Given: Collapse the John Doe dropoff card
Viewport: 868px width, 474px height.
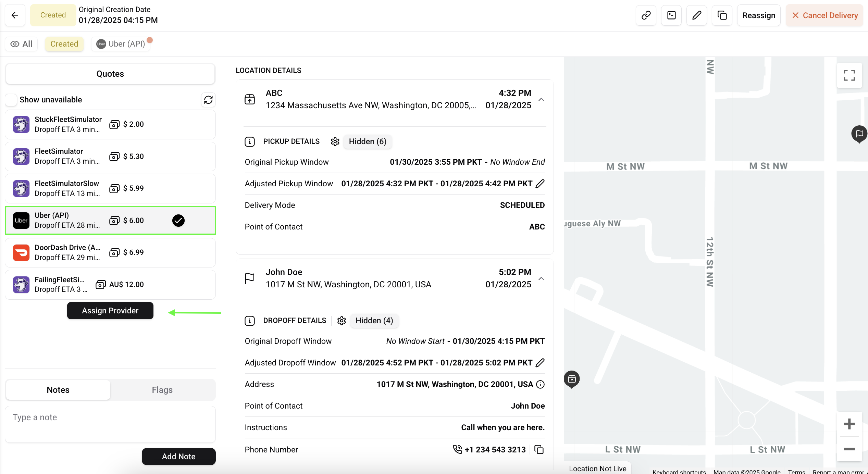Looking at the screenshot, I should (541, 279).
